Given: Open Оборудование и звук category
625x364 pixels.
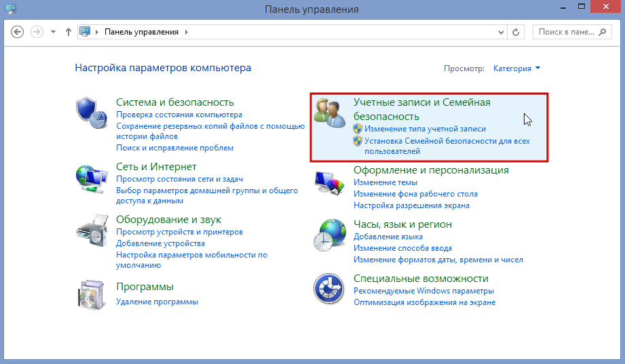Looking at the screenshot, I should pyautogui.click(x=168, y=220).
